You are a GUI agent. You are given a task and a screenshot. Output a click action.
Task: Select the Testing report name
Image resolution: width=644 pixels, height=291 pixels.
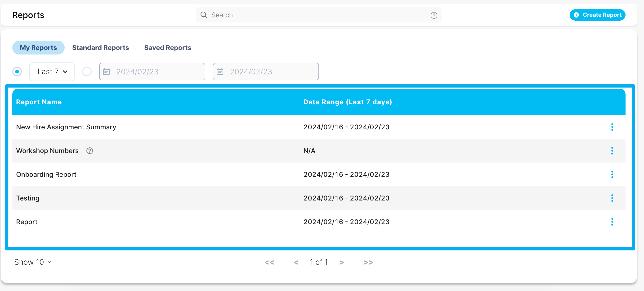click(x=28, y=198)
